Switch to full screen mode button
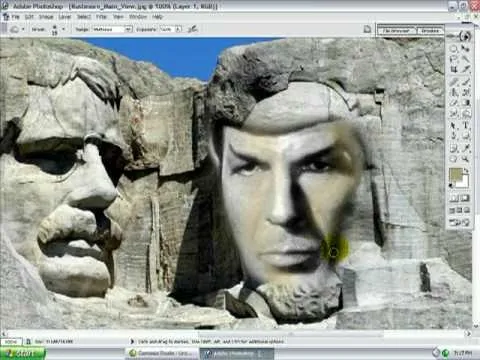480x360 pixels. 467,210
